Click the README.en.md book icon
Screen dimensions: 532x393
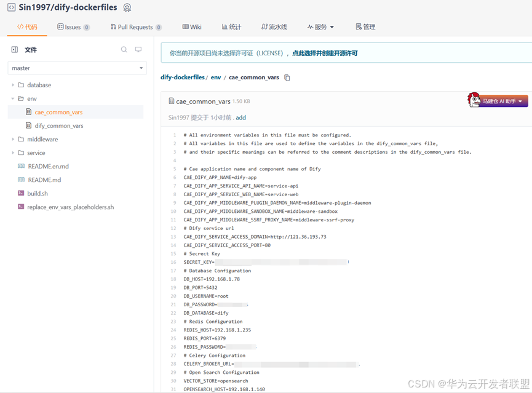[x=21, y=166]
